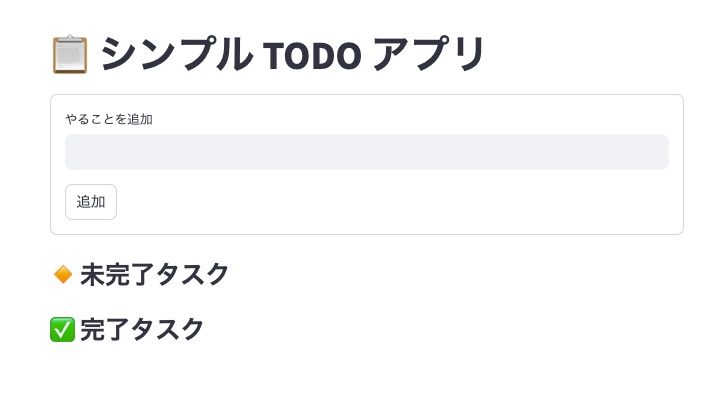Select the 完了タスク section heading
The image size is (714, 416).
142,329
